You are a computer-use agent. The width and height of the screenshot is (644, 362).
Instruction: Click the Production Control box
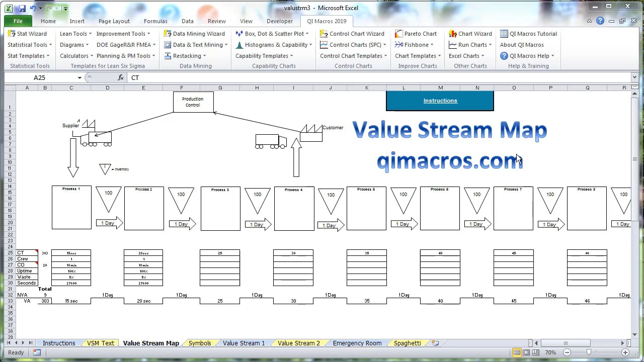click(x=193, y=102)
